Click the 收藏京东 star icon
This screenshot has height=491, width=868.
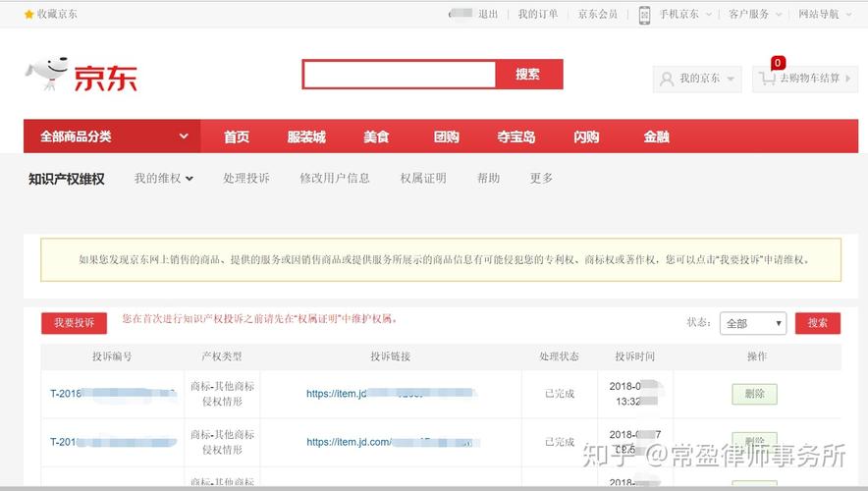point(28,15)
